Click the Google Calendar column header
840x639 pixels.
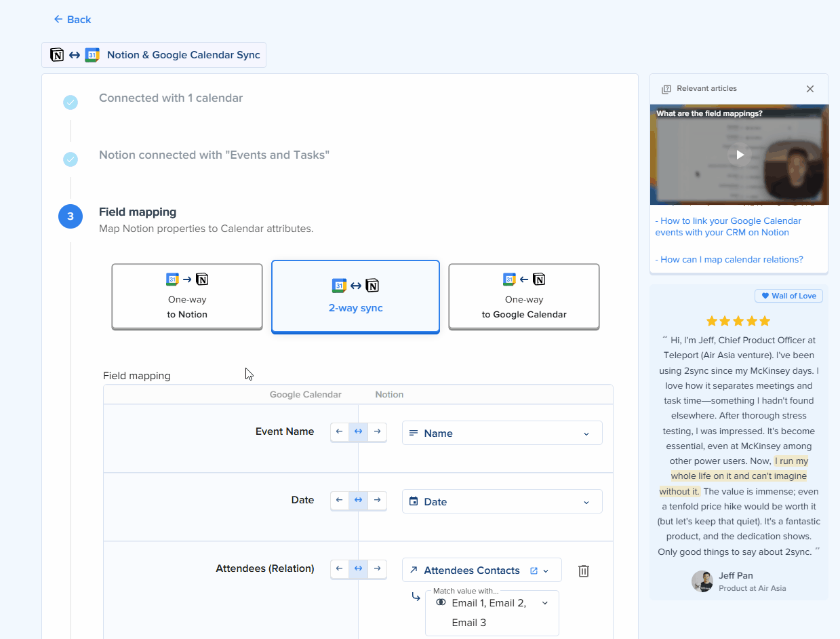pos(306,395)
